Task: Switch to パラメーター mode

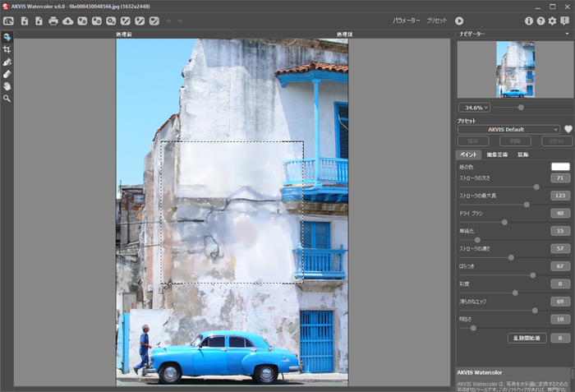Action: pyautogui.click(x=407, y=21)
